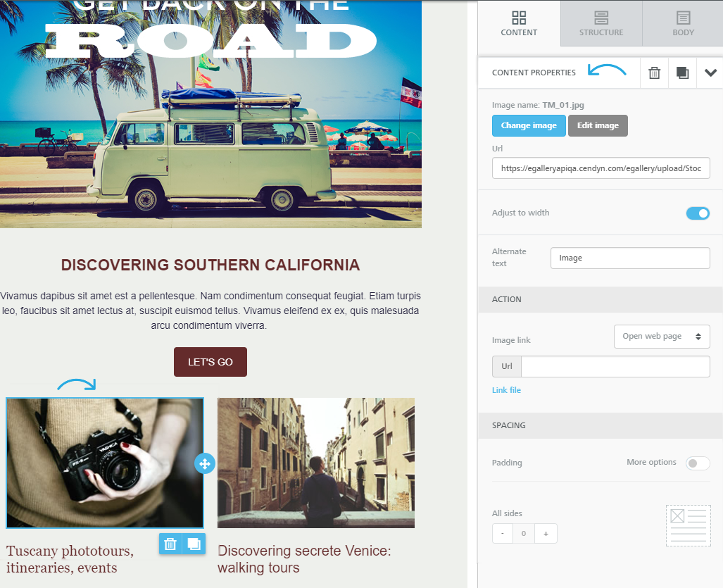723x588 pixels.
Task: Duplicate the selected camera image block
Action: [x=194, y=544]
